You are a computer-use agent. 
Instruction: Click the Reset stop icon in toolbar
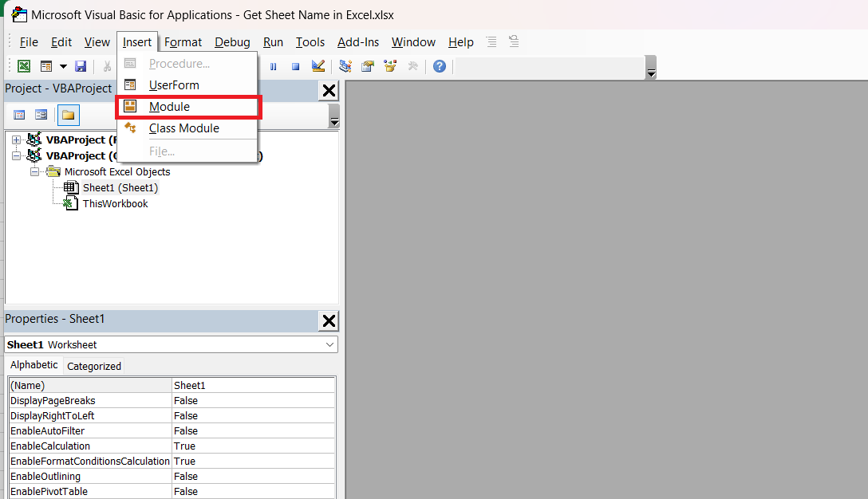tap(296, 66)
